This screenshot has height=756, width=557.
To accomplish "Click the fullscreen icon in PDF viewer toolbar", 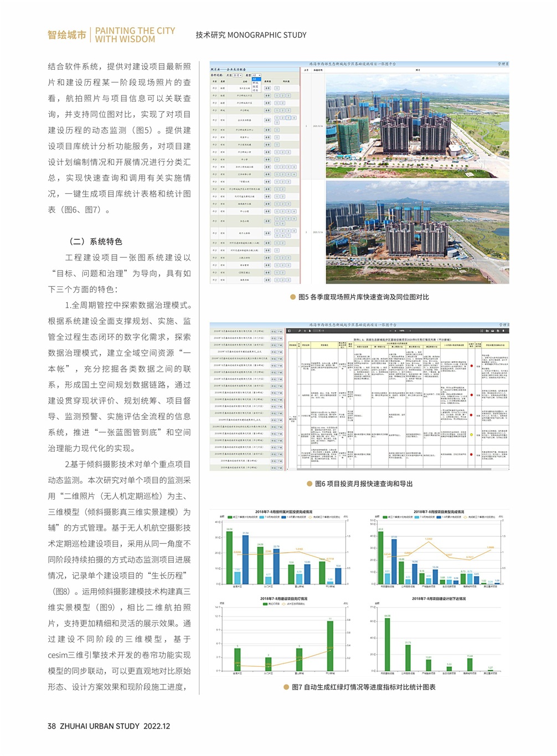I will pos(481,331).
